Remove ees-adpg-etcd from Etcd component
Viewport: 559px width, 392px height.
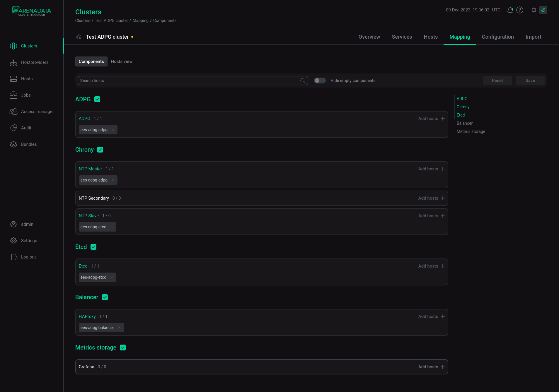click(112, 277)
